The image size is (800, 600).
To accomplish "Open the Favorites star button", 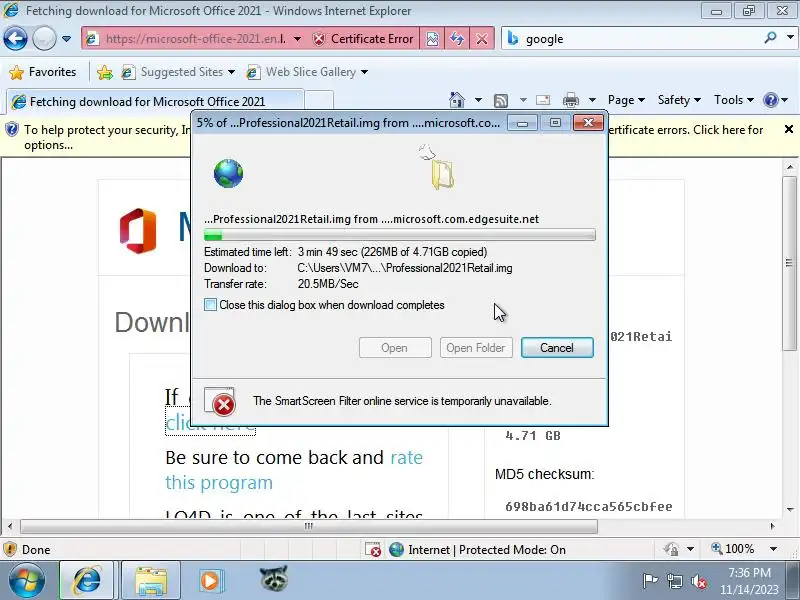I will (43, 72).
